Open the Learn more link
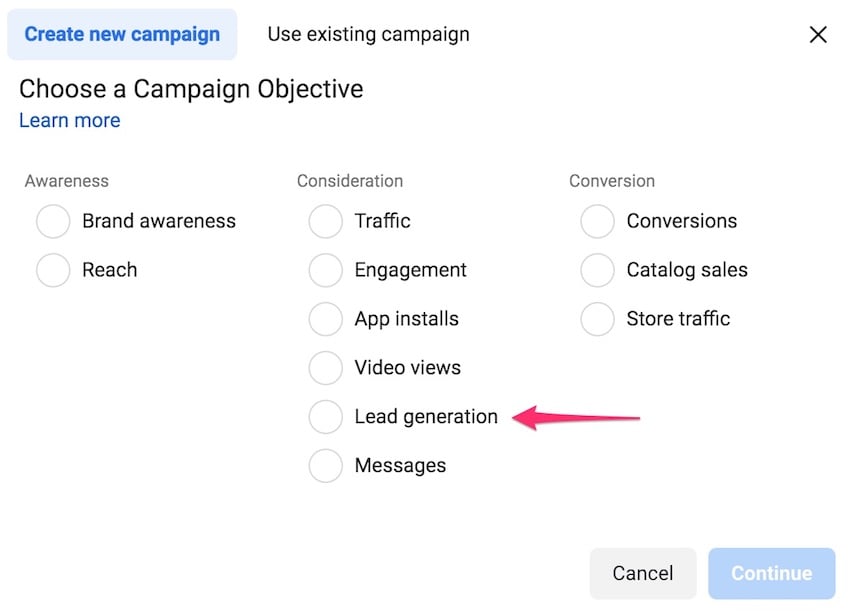850x611 pixels. (70, 120)
